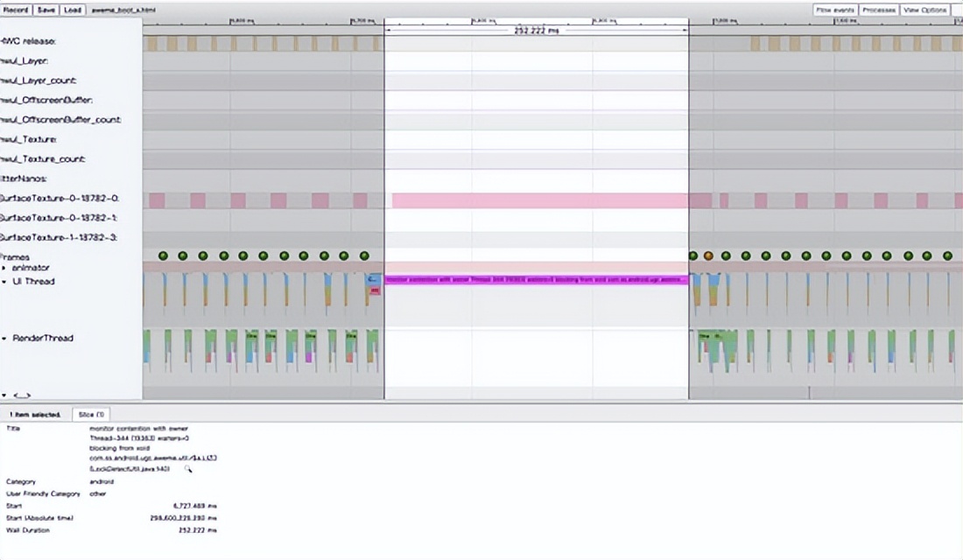Select the orange frame dot in Frames track
This screenshot has height=560, width=963.
point(708,256)
